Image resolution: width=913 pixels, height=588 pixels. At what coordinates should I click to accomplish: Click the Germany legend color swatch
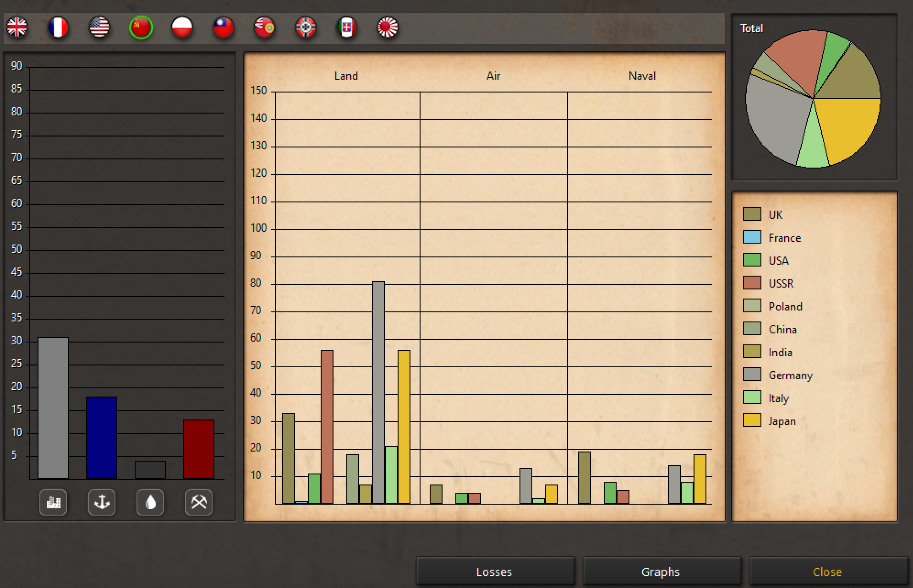752,375
